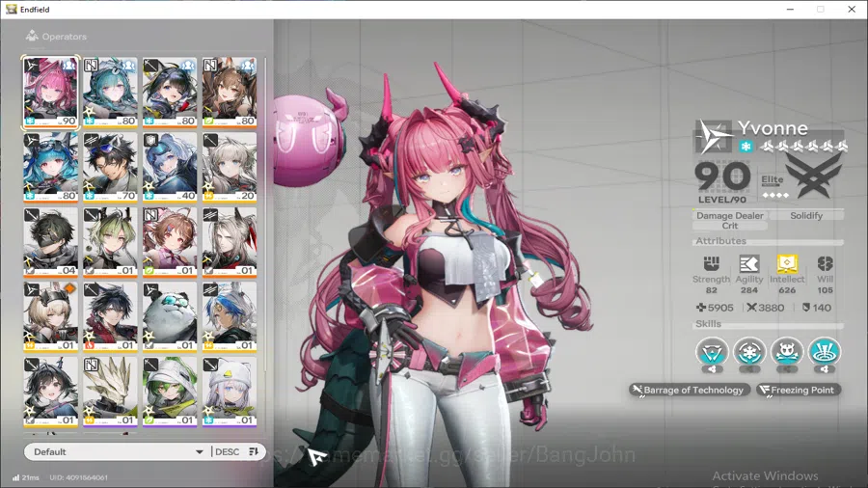Click the Agility attribute icon
868x488 pixels.
click(x=749, y=263)
